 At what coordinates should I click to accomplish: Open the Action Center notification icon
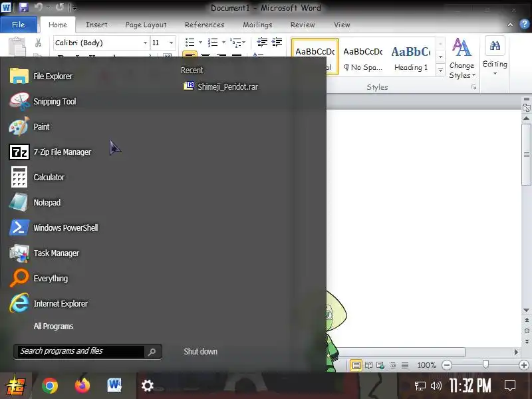pyautogui.click(x=509, y=386)
